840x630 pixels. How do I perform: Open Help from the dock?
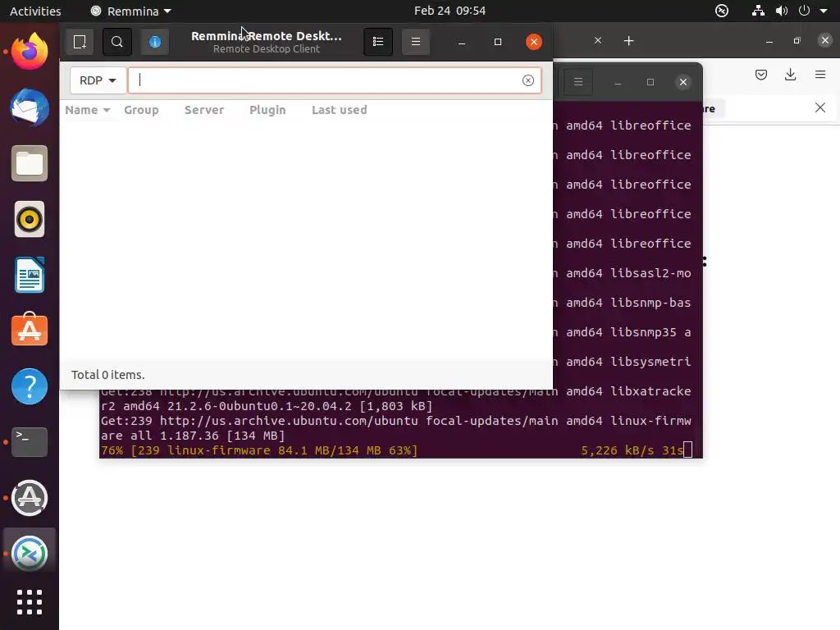(30, 386)
